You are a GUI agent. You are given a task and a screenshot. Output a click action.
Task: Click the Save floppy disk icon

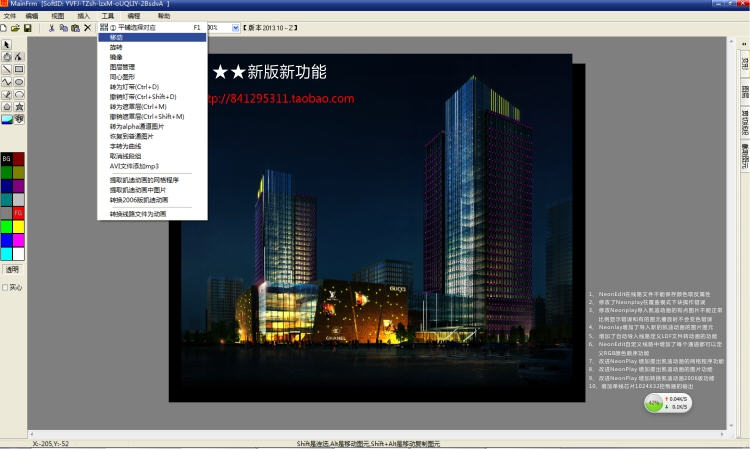point(28,28)
